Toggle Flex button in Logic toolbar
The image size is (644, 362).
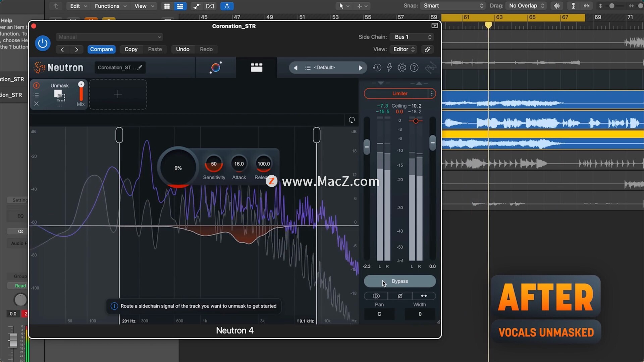pos(210,6)
